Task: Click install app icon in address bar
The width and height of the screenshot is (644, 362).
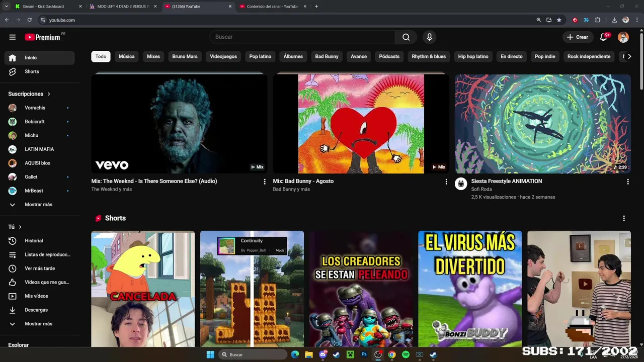Action: [x=549, y=20]
